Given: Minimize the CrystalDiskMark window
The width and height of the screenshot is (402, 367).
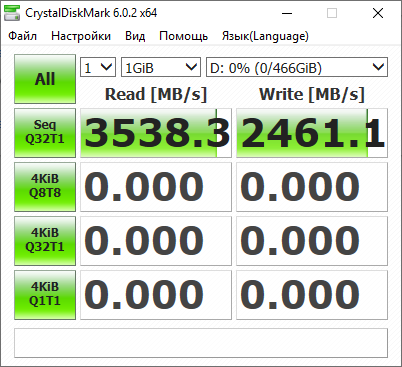Looking at the screenshot, I should point(287,13).
